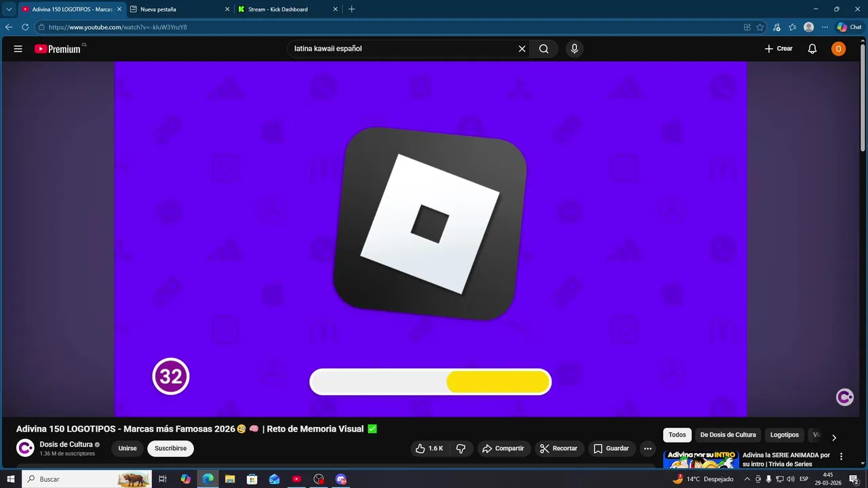Open the notifications bell

[x=812, y=49]
